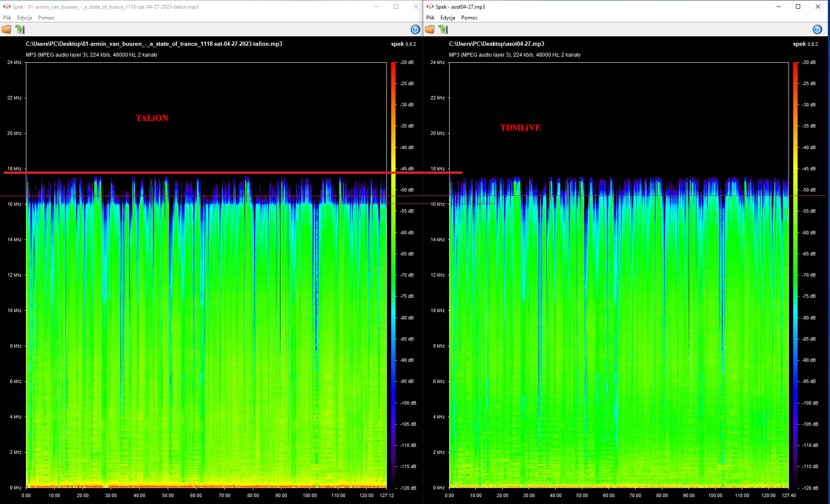Click Open file icon in left Spek window
830x504 pixels.
(6, 29)
